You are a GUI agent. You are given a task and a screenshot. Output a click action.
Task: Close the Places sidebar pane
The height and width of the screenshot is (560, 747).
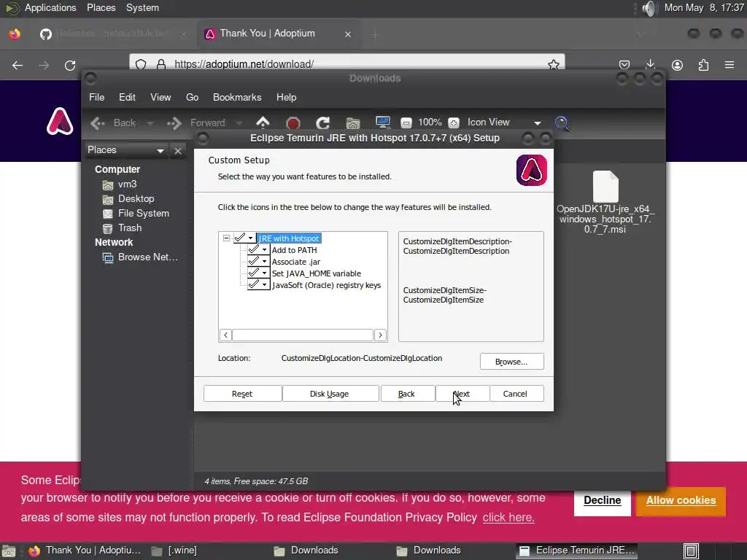178,151
